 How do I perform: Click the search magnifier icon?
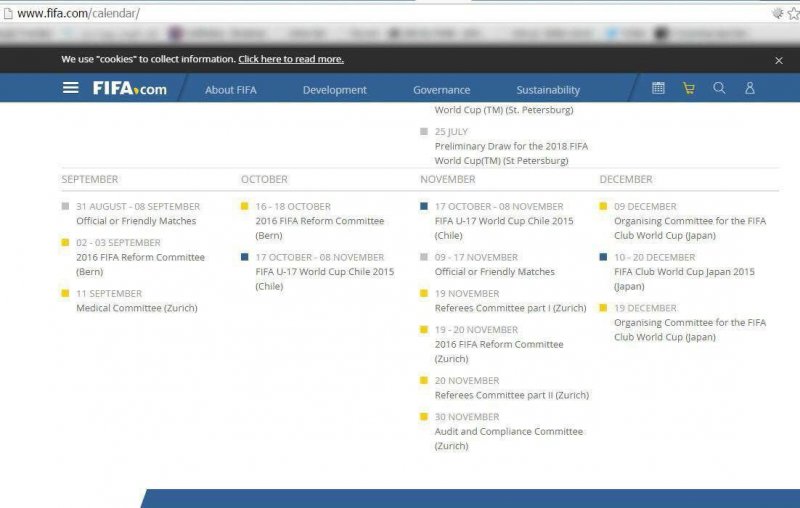pyautogui.click(x=719, y=88)
